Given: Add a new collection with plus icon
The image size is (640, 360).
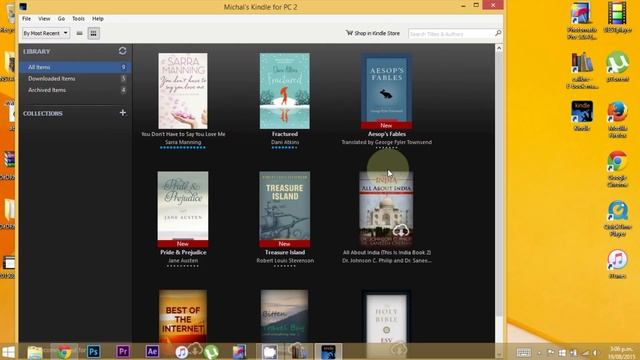Looking at the screenshot, I should [122, 113].
